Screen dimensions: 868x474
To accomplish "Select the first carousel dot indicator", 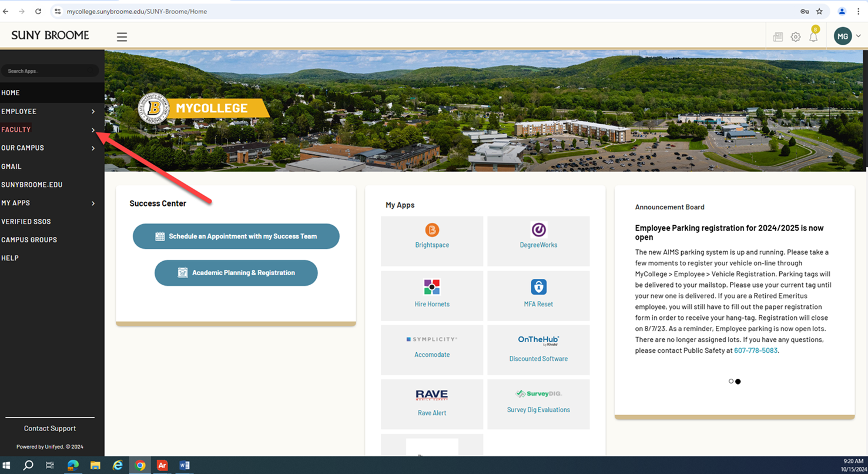I will 730,381.
